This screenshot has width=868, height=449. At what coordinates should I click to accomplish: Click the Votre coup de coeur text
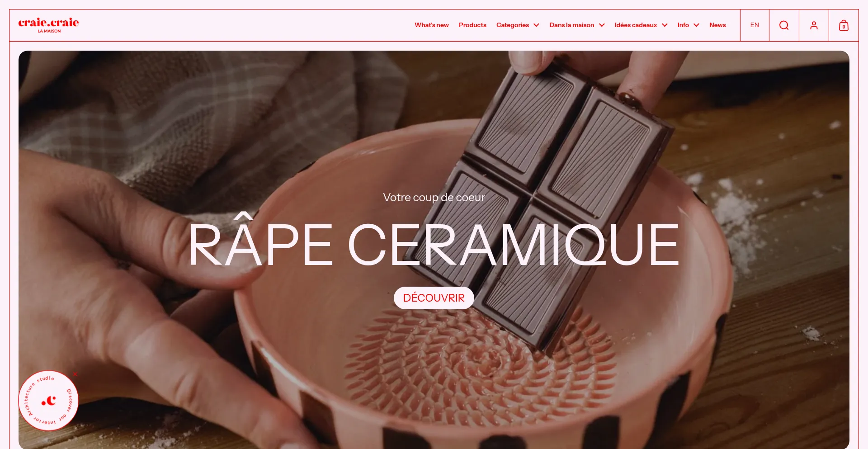(434, 198)
